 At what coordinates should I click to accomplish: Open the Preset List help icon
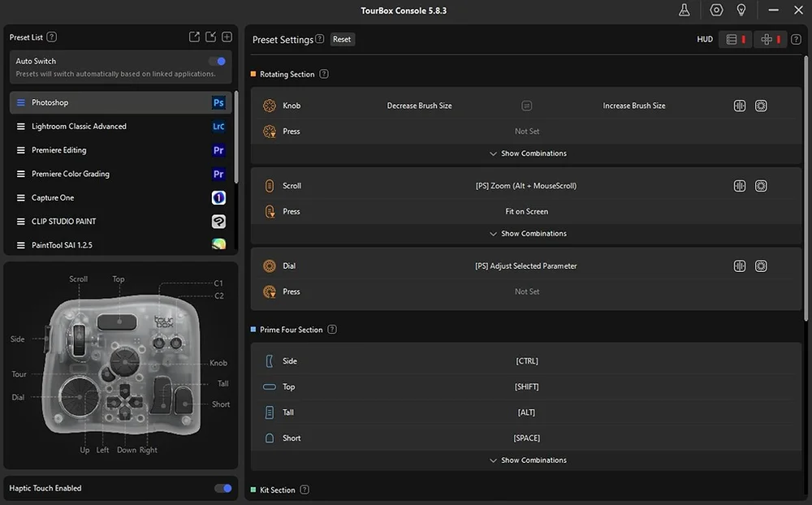pyautogui.click(x=52, y=37)
